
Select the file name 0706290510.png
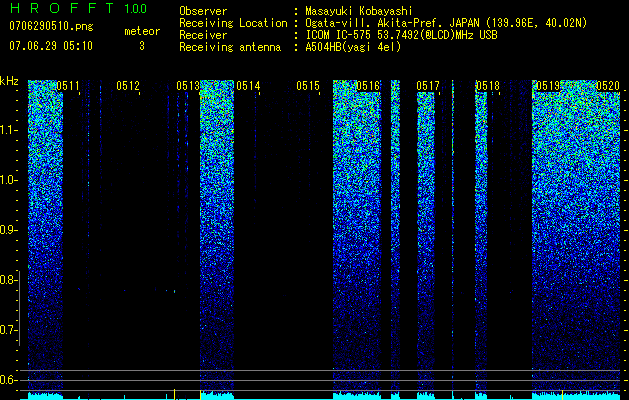[51, 26]
